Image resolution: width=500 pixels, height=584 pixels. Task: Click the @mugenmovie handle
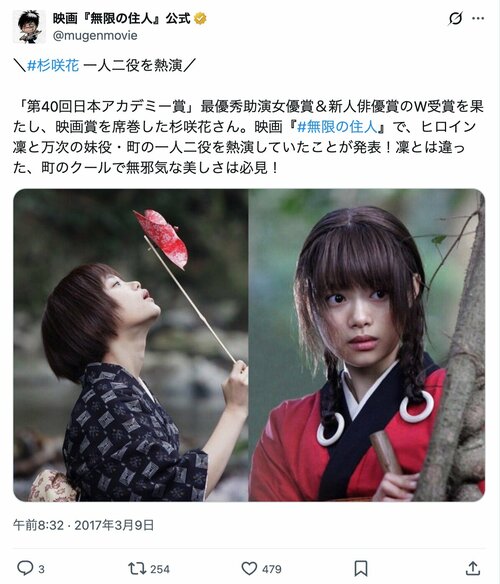[95, 35]
